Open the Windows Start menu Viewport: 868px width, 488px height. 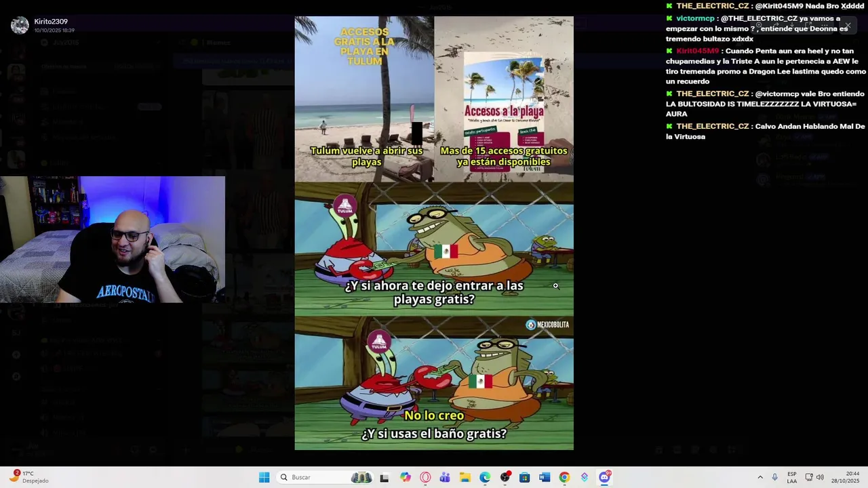[x=264, y=477]
